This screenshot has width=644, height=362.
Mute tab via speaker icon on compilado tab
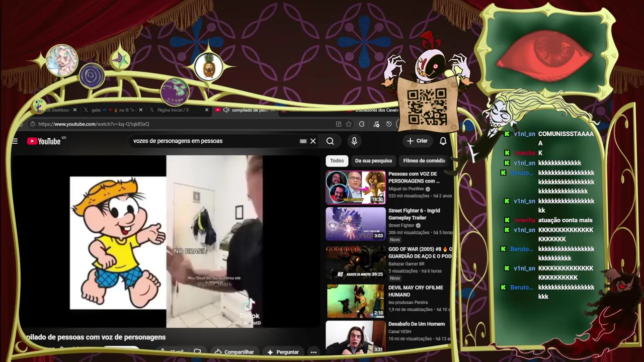pyautogui.click(x=226, y=110)
